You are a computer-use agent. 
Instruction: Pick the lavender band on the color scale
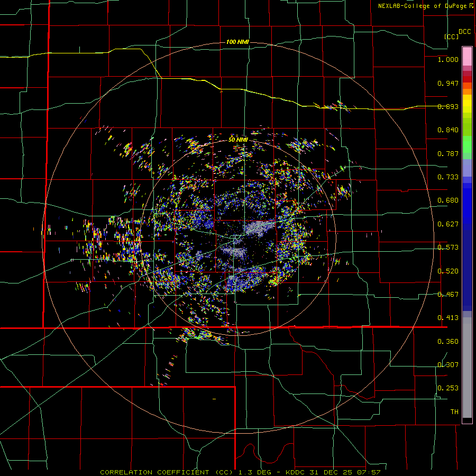467,168
